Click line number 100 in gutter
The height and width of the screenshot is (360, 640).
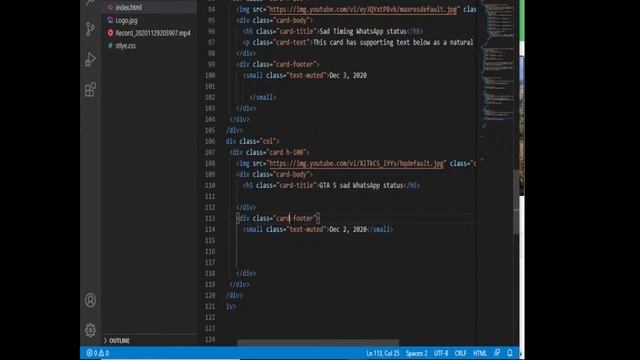click(210, 76)
